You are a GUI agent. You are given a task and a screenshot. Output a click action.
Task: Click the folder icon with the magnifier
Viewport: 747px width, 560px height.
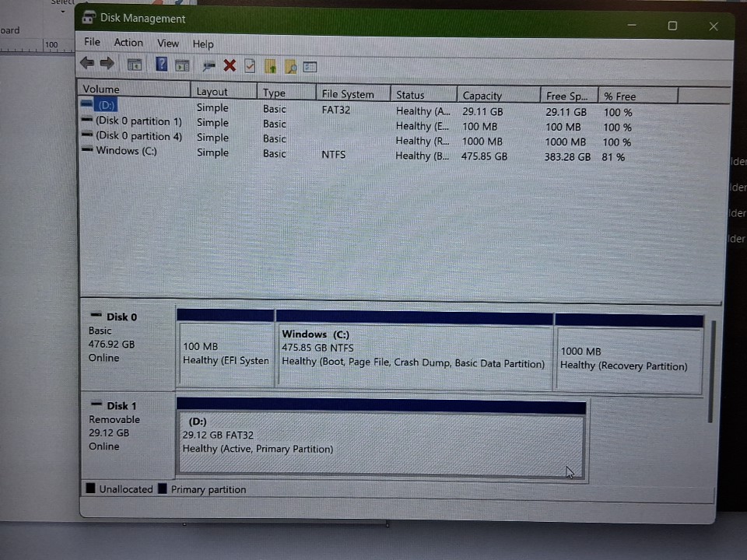pos(290,67)
